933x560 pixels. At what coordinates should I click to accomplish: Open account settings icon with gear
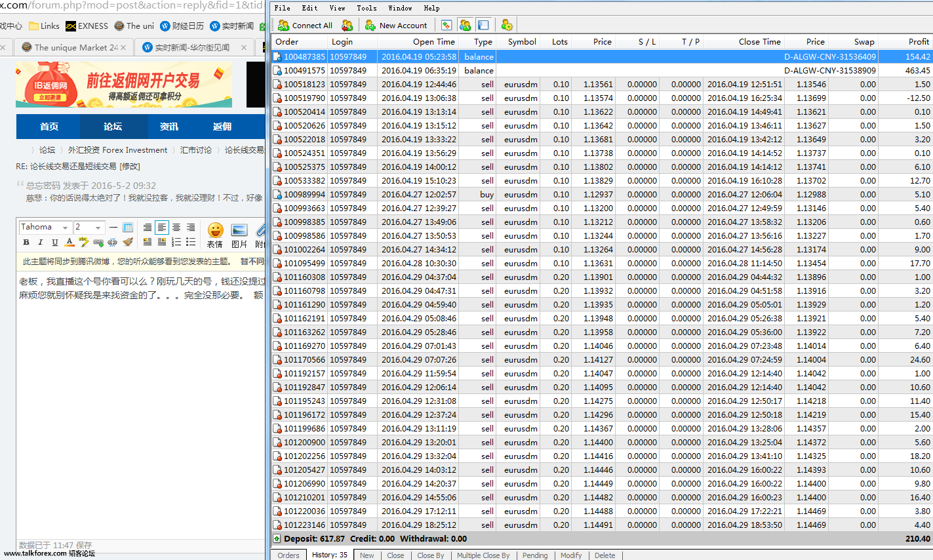click(507, 25)
